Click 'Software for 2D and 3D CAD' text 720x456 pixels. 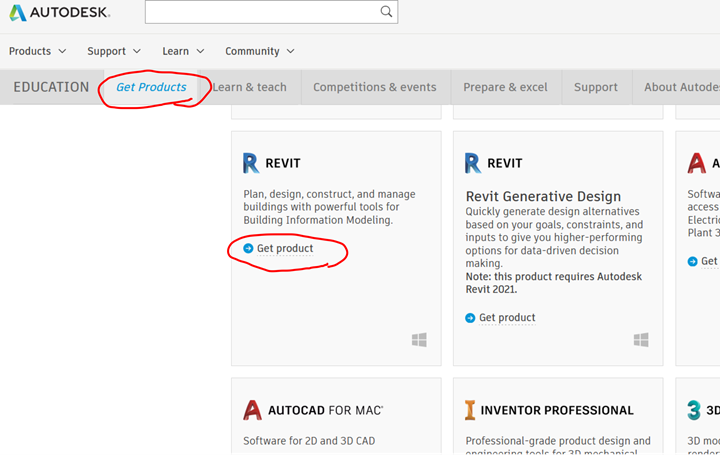coord(309,441)
